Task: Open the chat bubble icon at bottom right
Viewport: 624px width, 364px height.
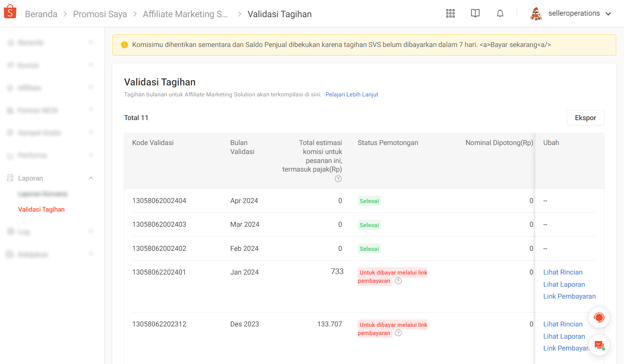Action: tap(599, 345)
